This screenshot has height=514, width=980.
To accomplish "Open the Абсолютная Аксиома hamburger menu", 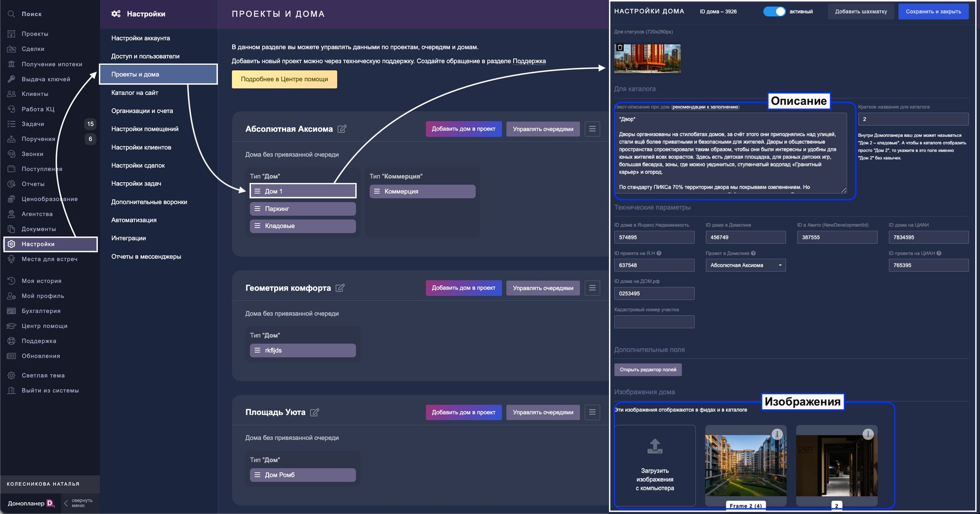I will (x=592, y=129).
